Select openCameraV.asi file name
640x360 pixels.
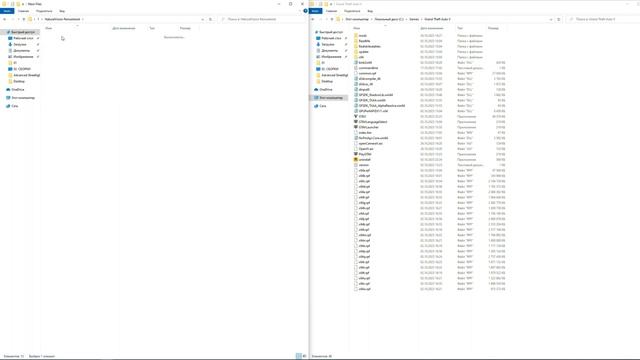pyautogui.click(x=371, y=143)
